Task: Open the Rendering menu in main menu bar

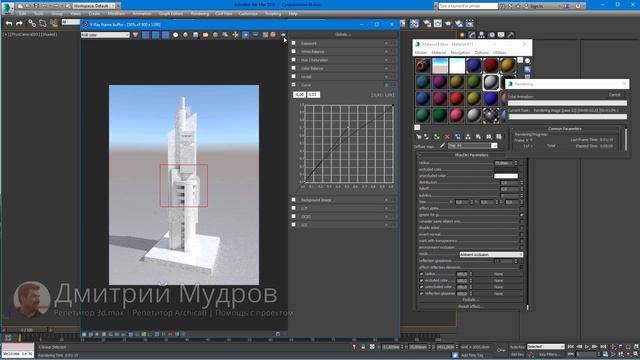Action: point(200,13)
